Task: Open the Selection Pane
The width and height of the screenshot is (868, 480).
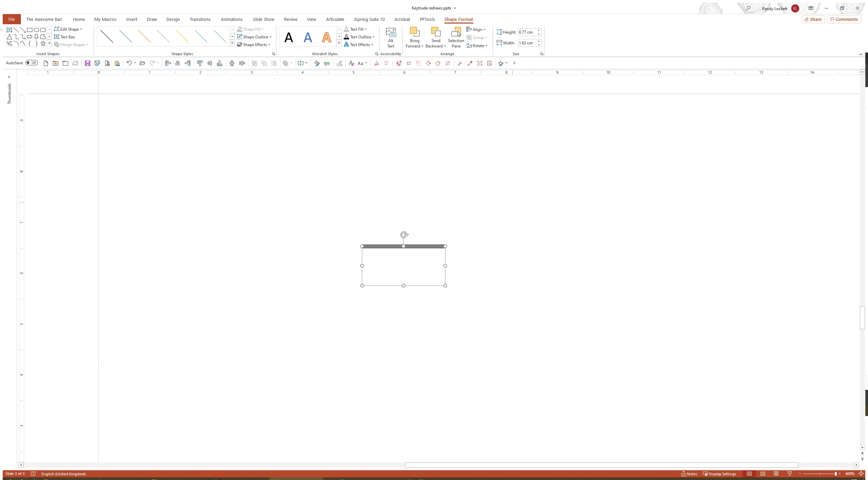Action: (x=456, y=38)
